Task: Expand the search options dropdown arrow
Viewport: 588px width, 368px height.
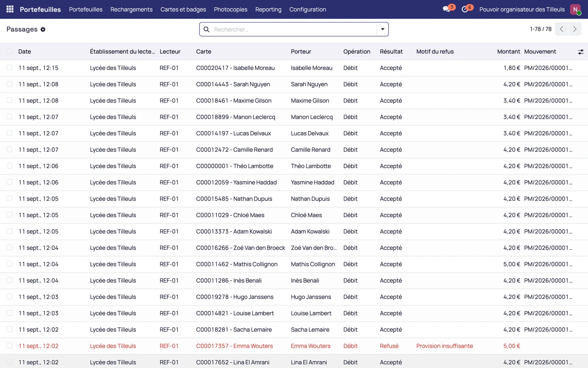Action: [x=383, y=29]
